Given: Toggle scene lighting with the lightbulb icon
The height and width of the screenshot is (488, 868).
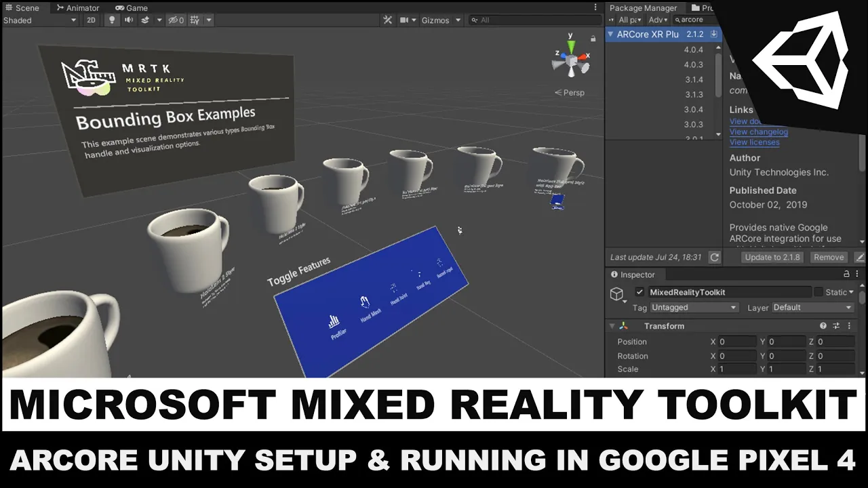Looking at the screenshot, I should tap(113, 20).
